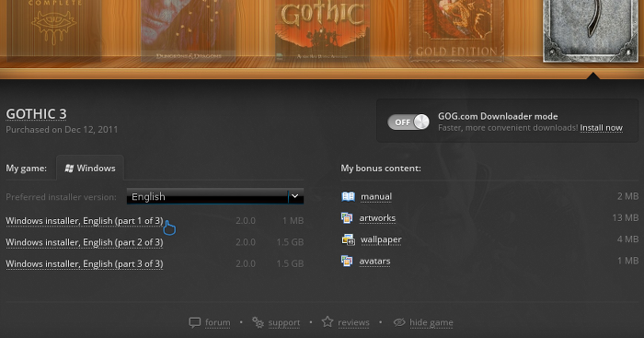This screenshot has width=644, height=338.
Task: Open the Preferred installer version dropdown
Action: pos(215,196)
